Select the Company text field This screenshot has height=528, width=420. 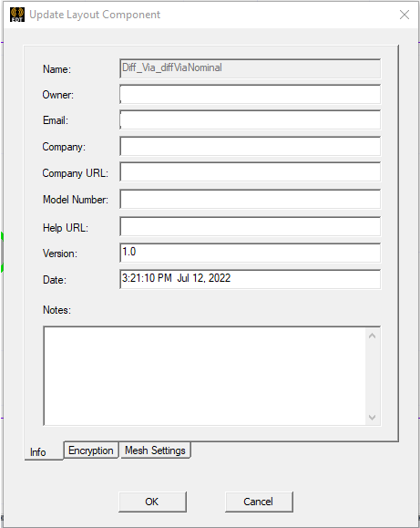(x=250, y=146)
